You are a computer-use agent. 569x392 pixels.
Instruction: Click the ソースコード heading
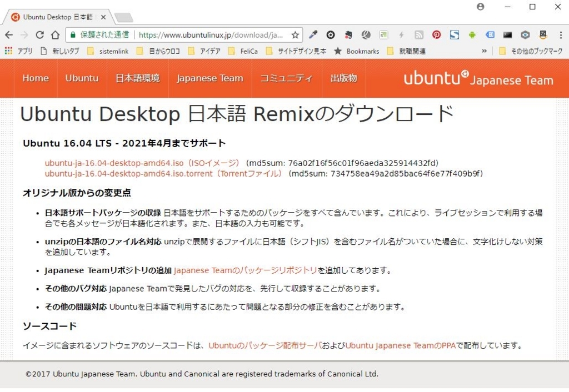(x=49, y=326)
